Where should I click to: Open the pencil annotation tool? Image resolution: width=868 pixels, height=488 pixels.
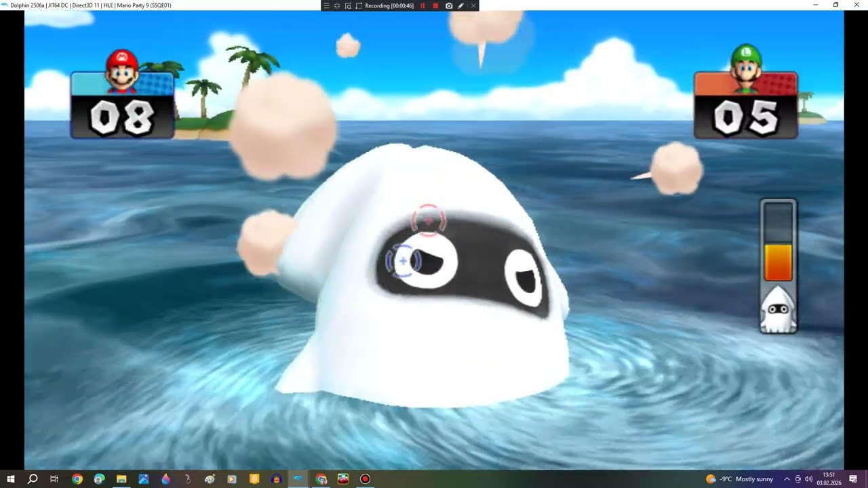(x=461, y=5)
